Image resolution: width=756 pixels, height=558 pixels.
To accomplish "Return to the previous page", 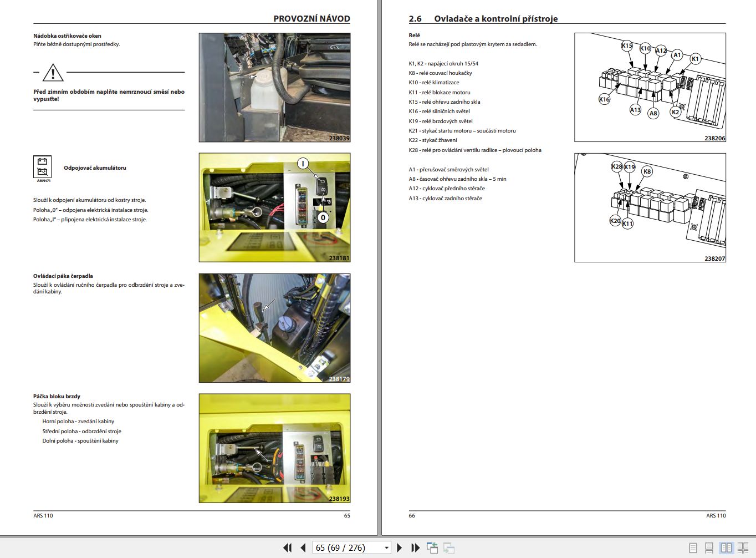I will tap(302, 547).
